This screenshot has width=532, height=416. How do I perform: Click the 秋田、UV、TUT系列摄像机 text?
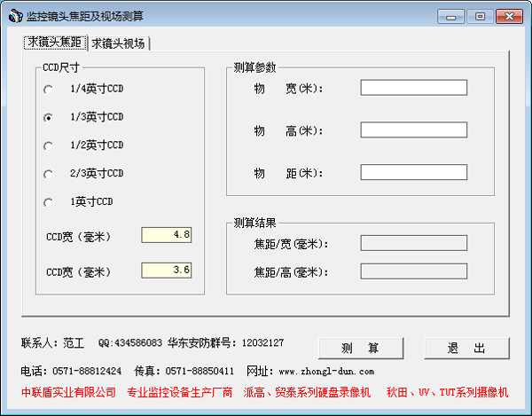pyautogui.click(x=447, y=392)
